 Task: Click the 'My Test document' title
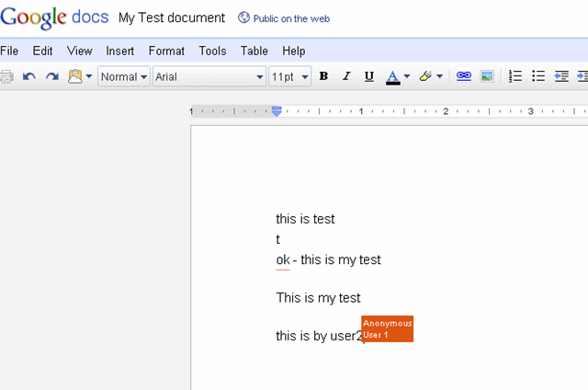(172, 17)
